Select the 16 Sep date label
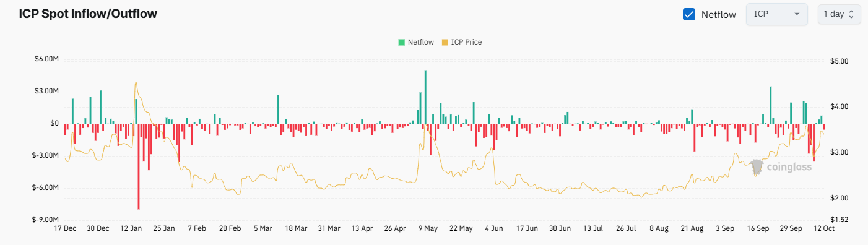868x245 pixels. coord(758,228)
